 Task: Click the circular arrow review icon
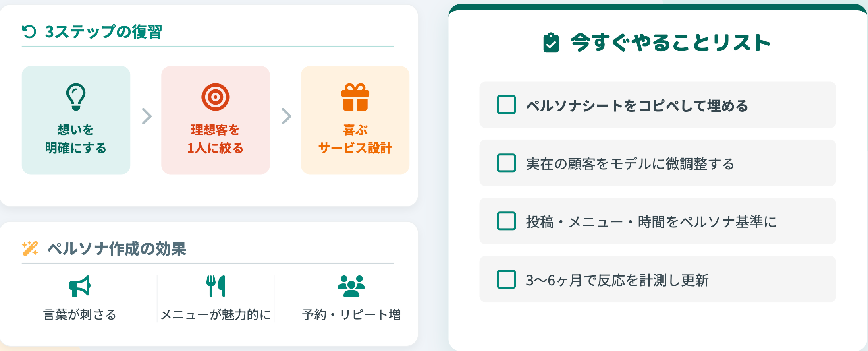pos(29,31)
